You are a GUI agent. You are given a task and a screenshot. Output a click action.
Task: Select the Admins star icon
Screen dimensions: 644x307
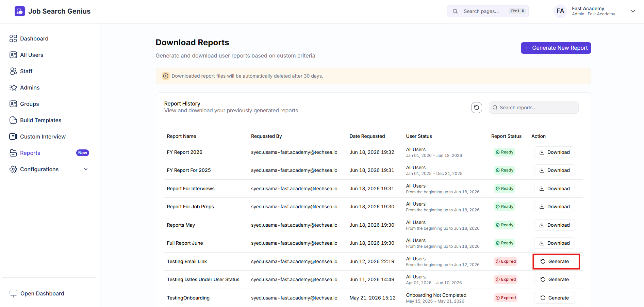[13, 87]
